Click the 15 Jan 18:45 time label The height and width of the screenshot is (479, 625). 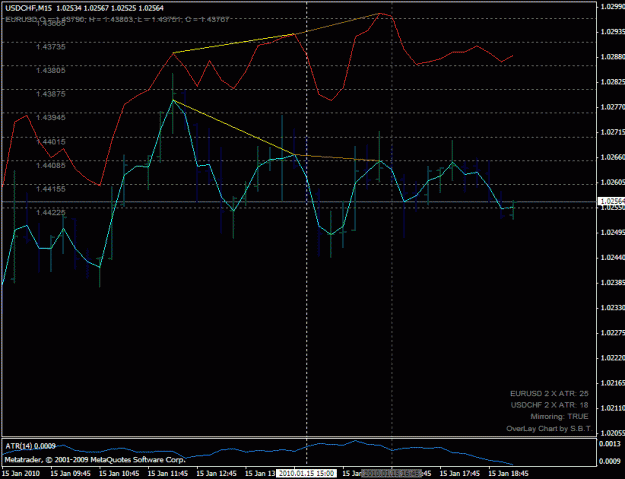tap(508, 473)
